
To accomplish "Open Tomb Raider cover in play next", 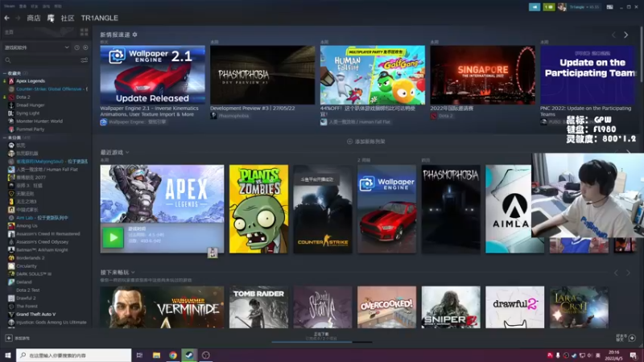I will click(x=258, y=307).
